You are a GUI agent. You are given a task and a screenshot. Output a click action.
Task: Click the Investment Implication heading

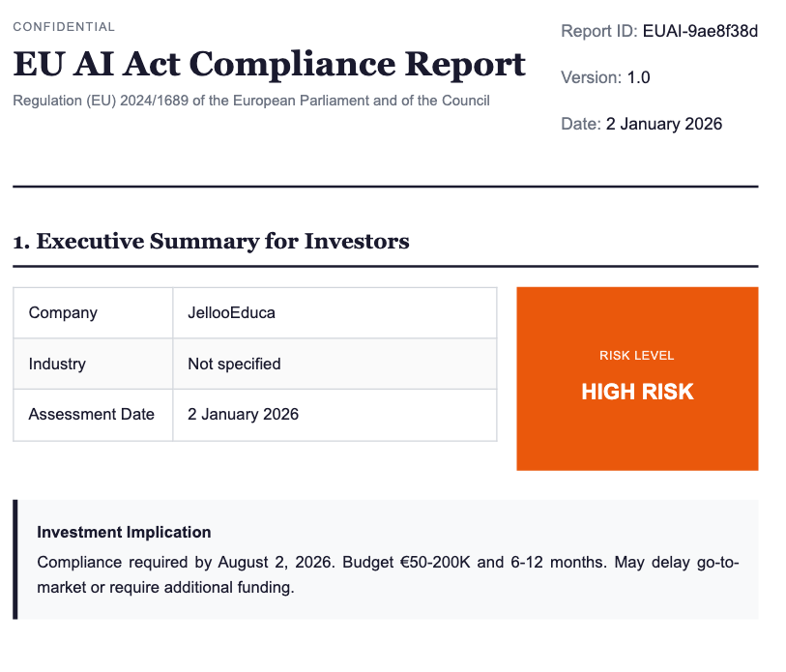coord(124,532)
